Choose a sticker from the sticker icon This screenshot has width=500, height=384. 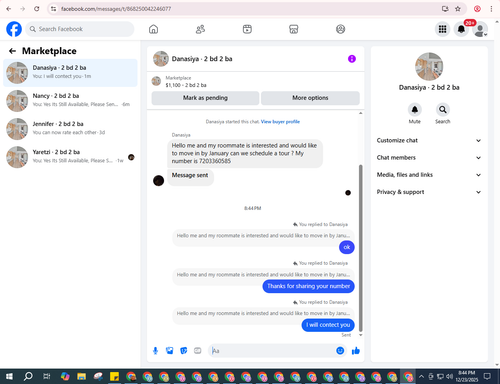pos(184,351)
